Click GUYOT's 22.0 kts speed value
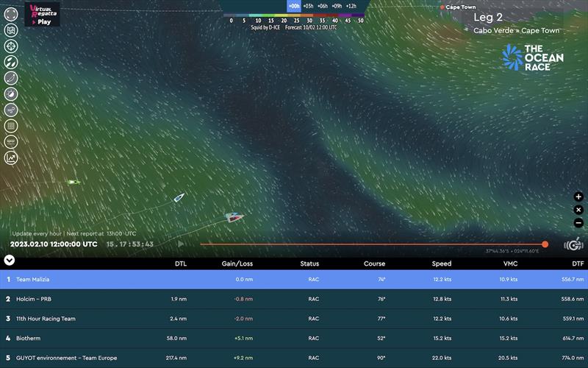Image resolution: width=588 pixels, height=368 pixels. point(442,358)
